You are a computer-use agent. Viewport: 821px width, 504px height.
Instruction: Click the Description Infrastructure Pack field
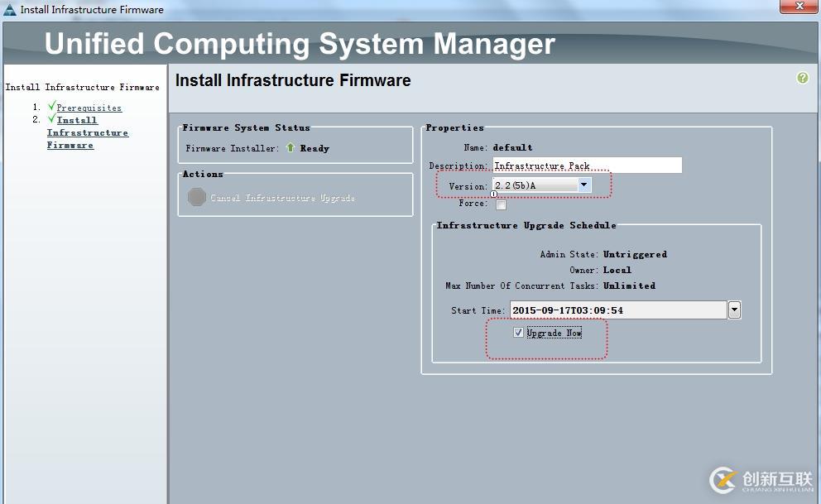pyautogui.click(x=587, y=166)
